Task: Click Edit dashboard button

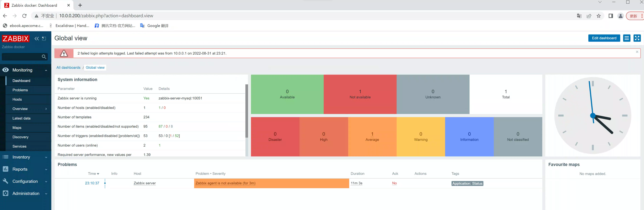Action: 604,38
